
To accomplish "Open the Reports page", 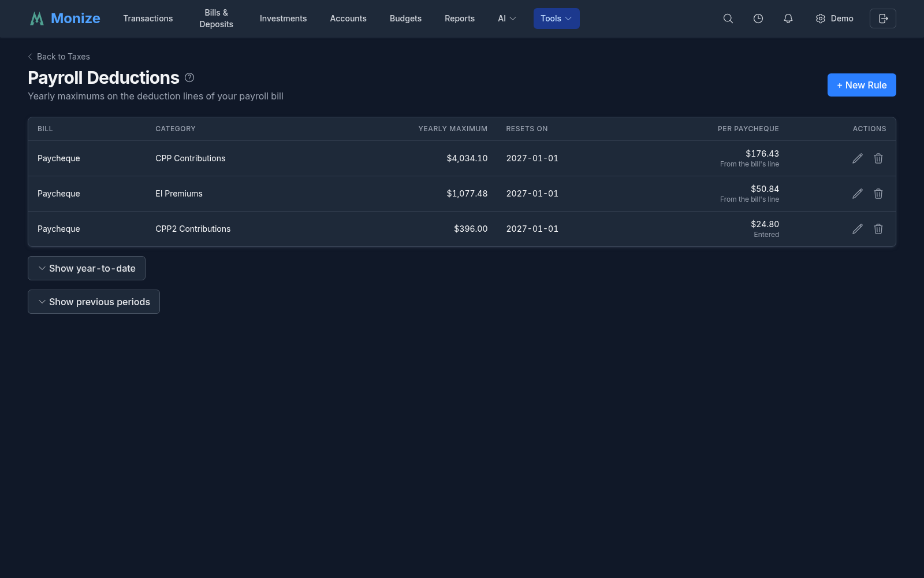I will (x=460, y=18).
